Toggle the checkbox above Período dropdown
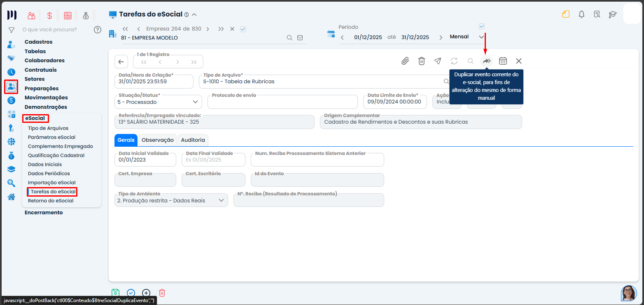This screenshot has height=305, width=644. 482,26
